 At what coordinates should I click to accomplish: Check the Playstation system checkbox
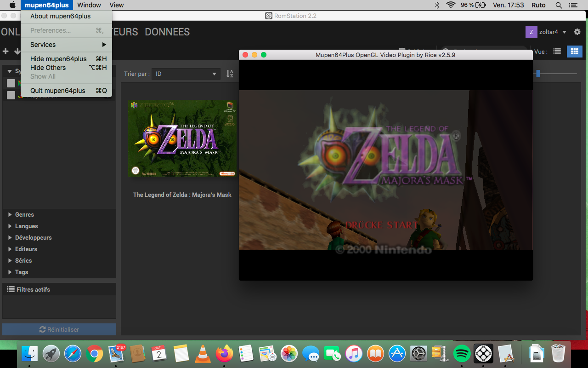tap(11, 95)
